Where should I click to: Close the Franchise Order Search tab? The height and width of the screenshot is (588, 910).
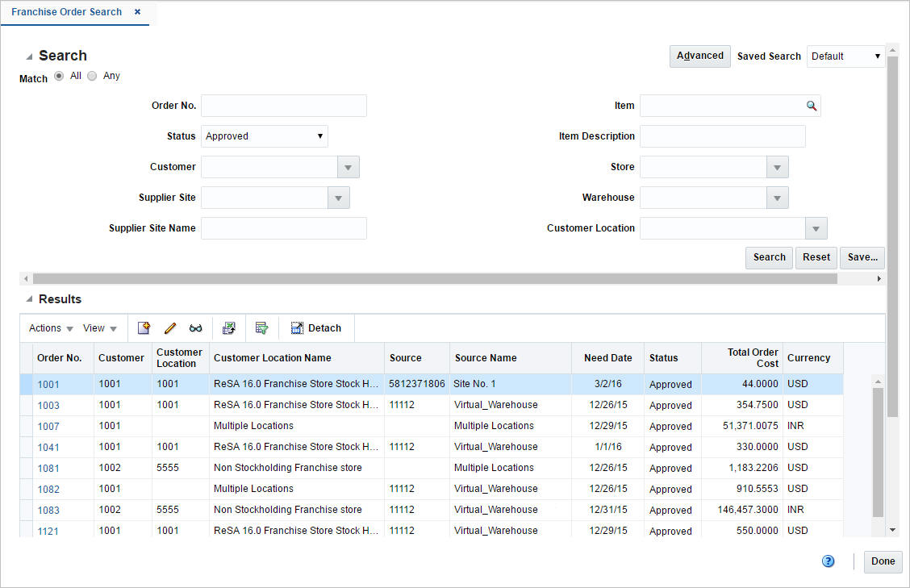coord(137,11)
